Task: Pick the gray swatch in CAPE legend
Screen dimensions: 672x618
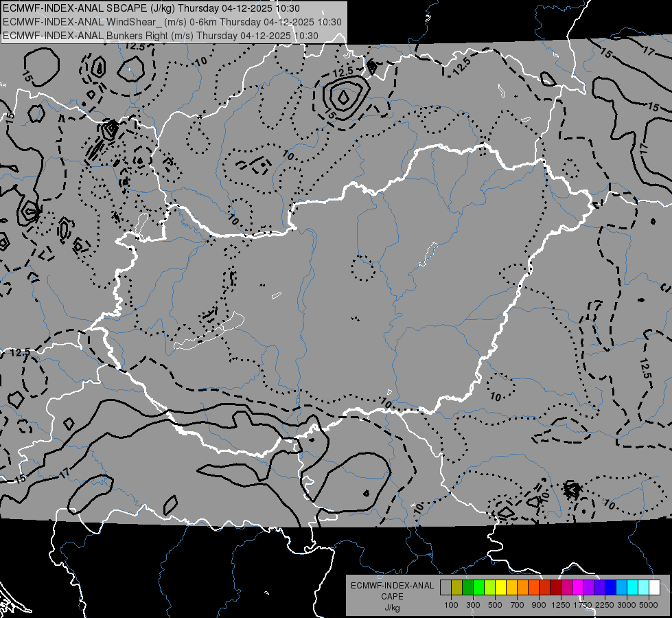Action: click(445, 588)
